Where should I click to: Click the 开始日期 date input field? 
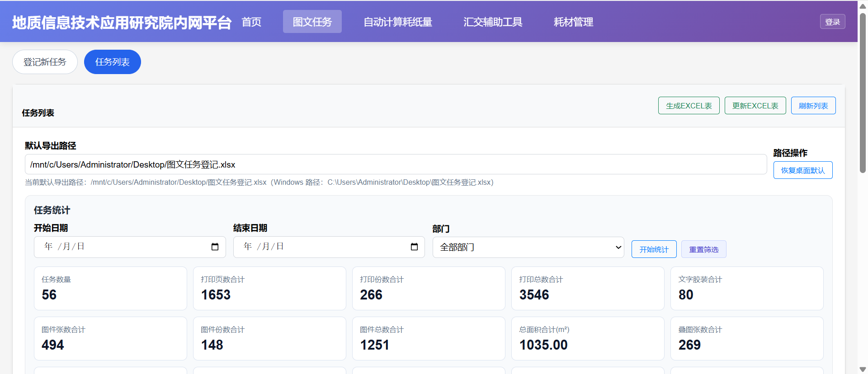130,247
